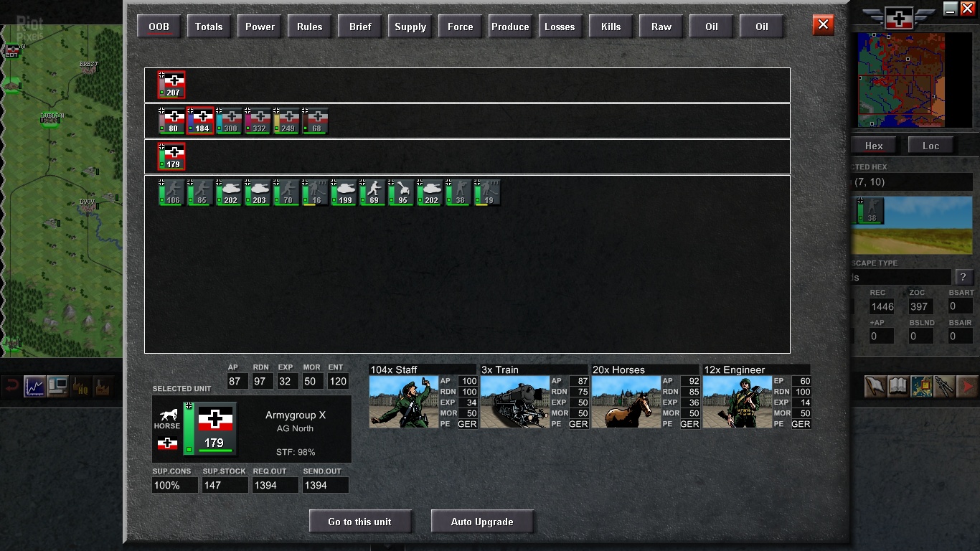
Task: Click the Auto Upgrade button
Action: click(x=482, y=522)
